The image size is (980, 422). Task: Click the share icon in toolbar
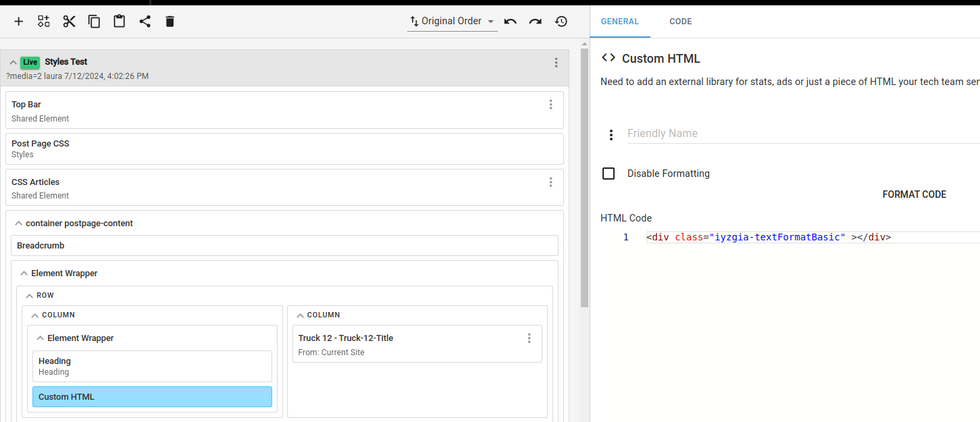(x=145, y=21)
